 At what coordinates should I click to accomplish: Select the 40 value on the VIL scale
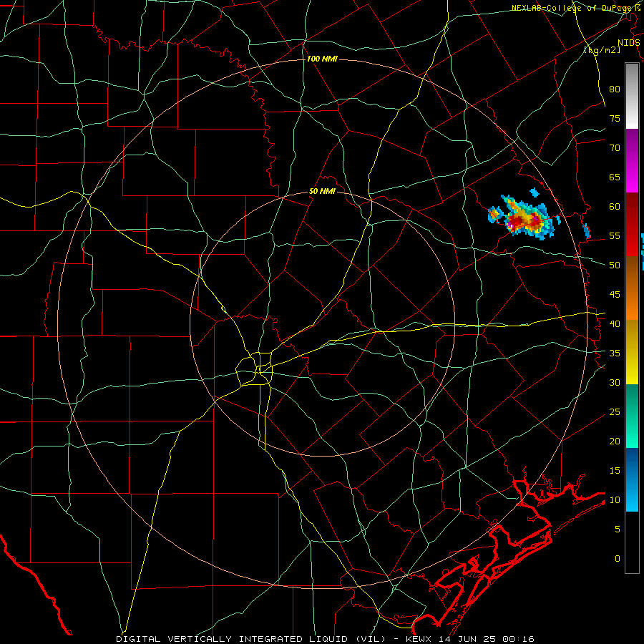615,324
